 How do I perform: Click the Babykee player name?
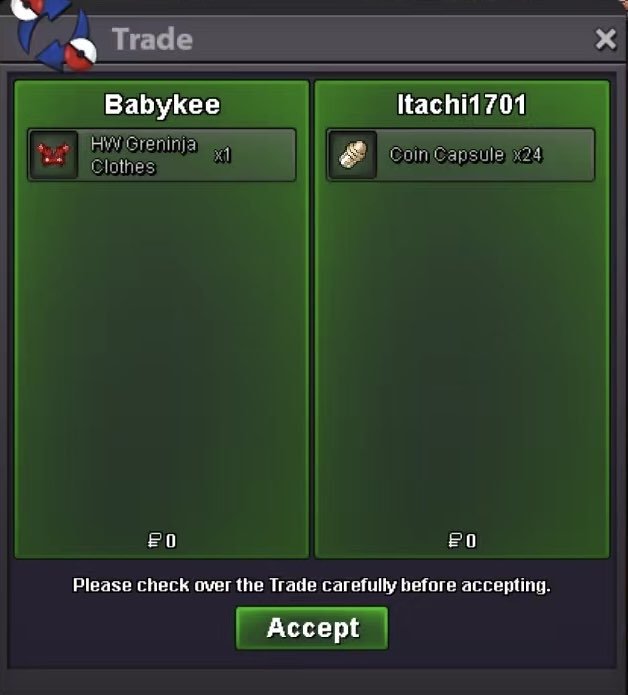pos(162,105)
